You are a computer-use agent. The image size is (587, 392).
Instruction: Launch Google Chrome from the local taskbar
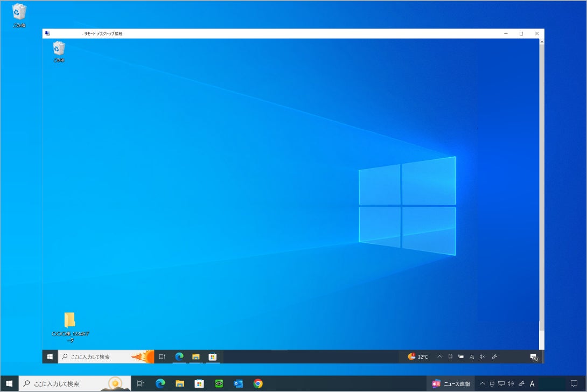[x=258, y=384]
